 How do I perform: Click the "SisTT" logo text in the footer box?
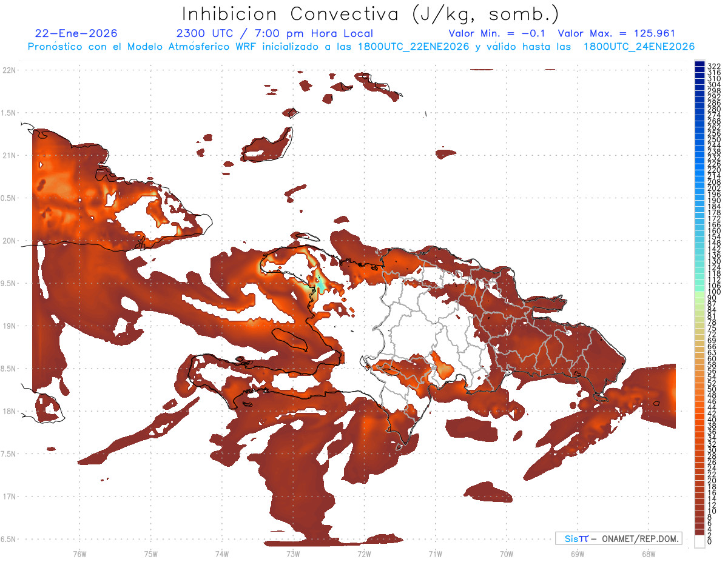click(x=576, y=538)
